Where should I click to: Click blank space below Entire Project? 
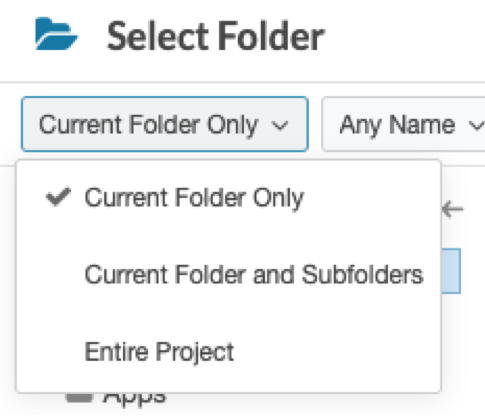tap(229, 378)
